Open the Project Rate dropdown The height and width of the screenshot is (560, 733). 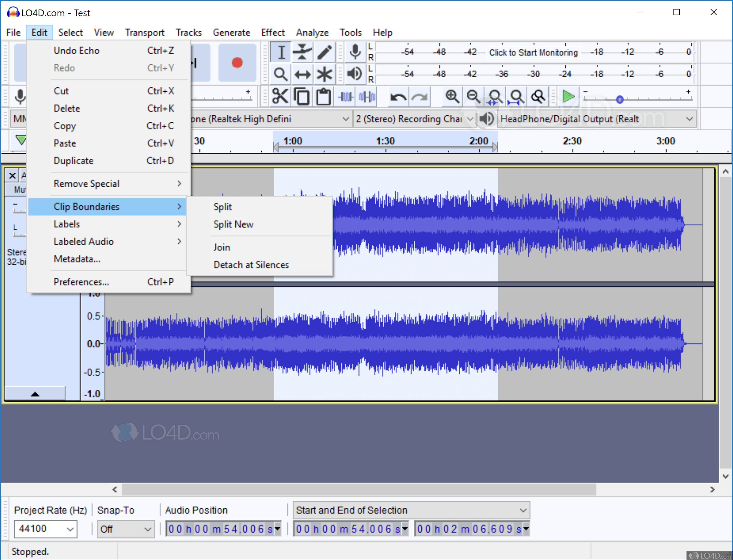coord(70,529)
